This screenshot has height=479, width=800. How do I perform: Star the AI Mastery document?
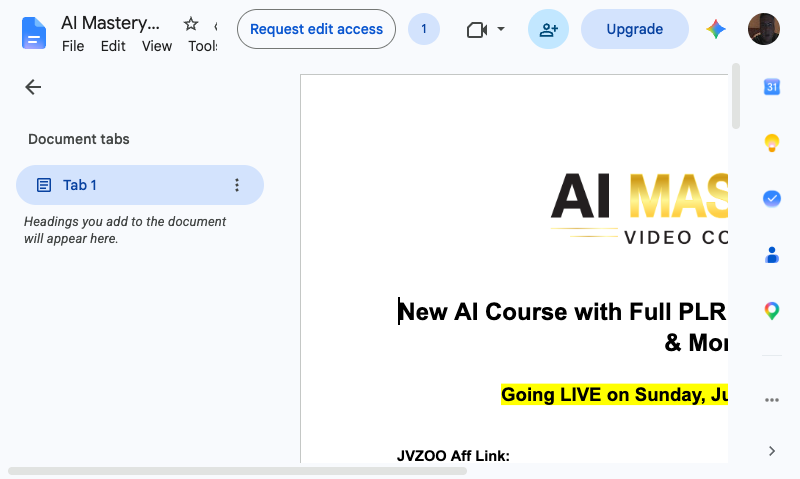pyautogui.click(x=191, y=23)
